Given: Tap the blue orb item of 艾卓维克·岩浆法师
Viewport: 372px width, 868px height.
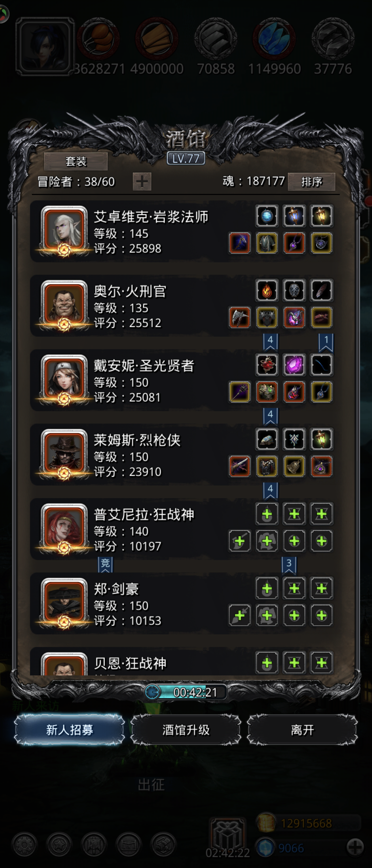Looking at the screenshot, I should pyautogui.click(x=267, y=216).
